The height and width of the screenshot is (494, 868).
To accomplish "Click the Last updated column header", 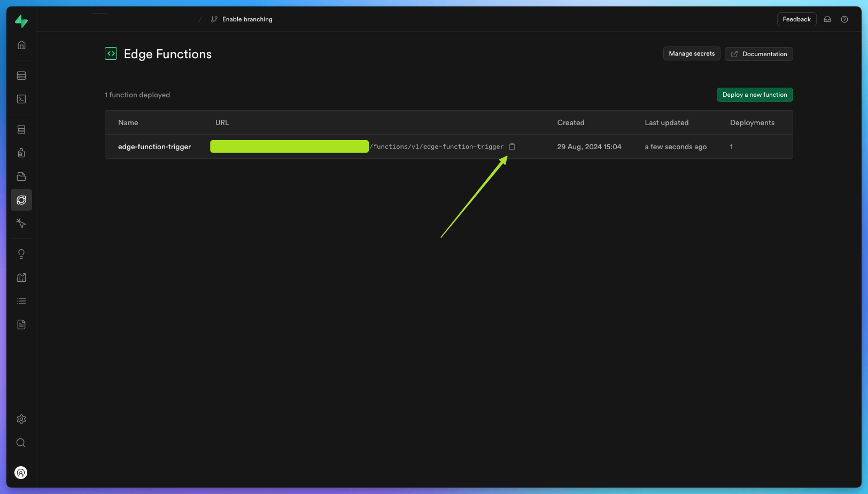I will click(x=666, y=122).
